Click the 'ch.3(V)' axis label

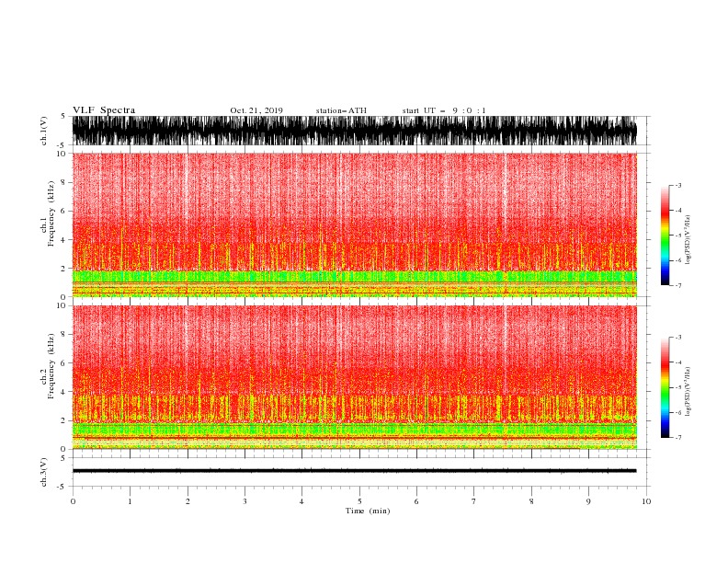pyautogui.click(x=44, y=472)
